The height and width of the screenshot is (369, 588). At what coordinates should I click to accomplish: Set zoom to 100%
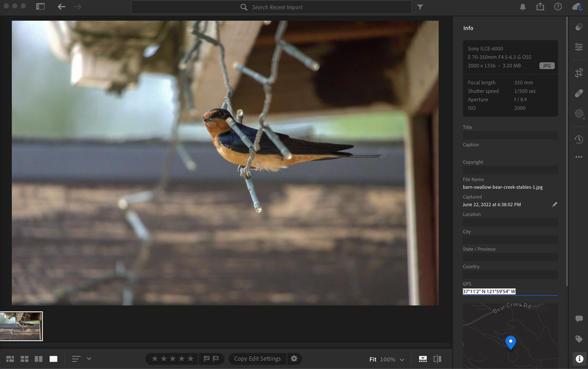388,359
